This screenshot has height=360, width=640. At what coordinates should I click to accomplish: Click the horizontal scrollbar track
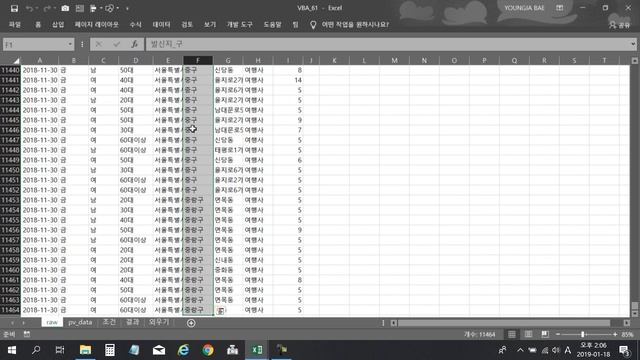pos(504,323)
